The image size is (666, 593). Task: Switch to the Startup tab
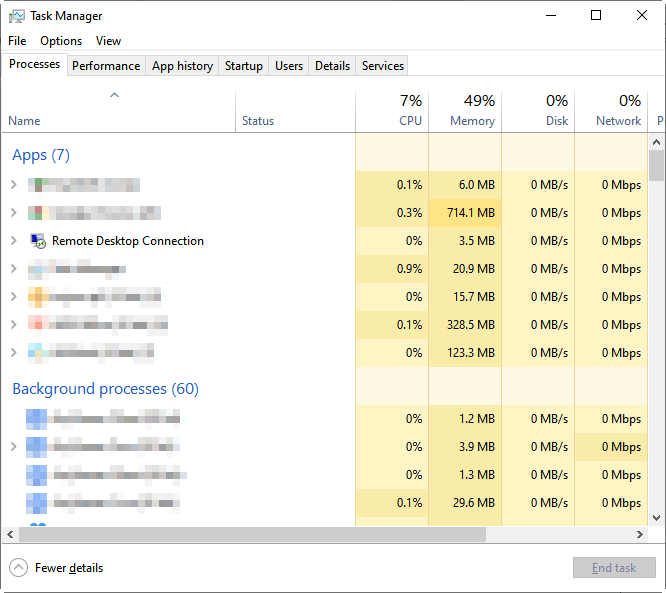244,66
